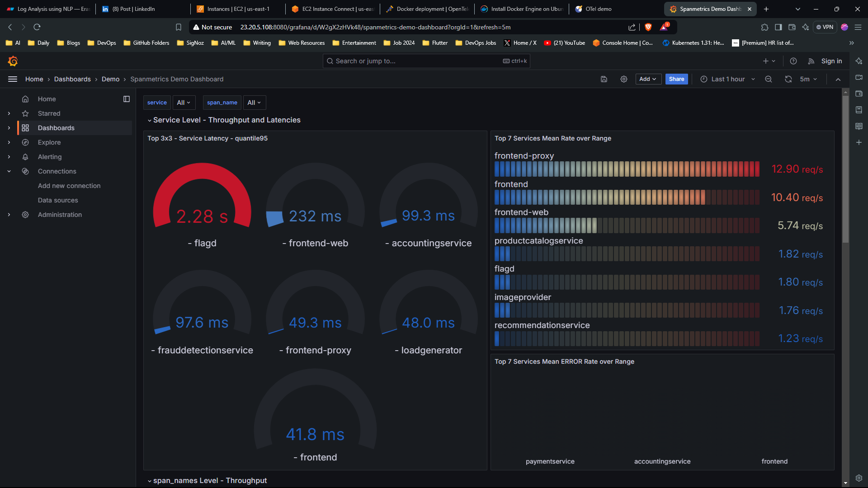Expand the Dashboards sidebar section

tap(9, 128)
